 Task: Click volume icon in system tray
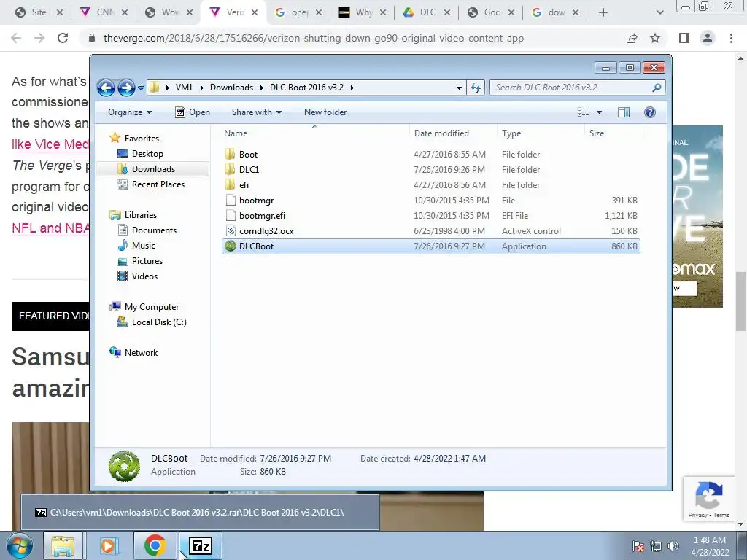pyautogui.click(x=673, y=546)
